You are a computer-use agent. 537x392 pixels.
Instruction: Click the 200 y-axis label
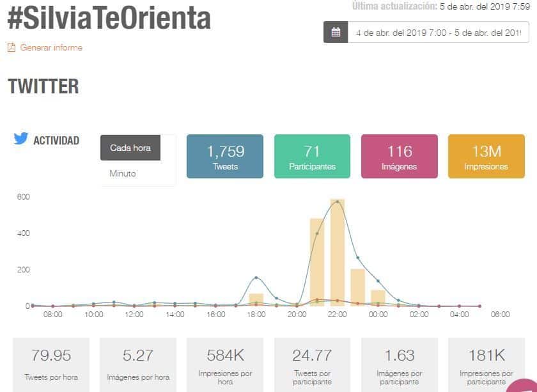tap(23, 270)
